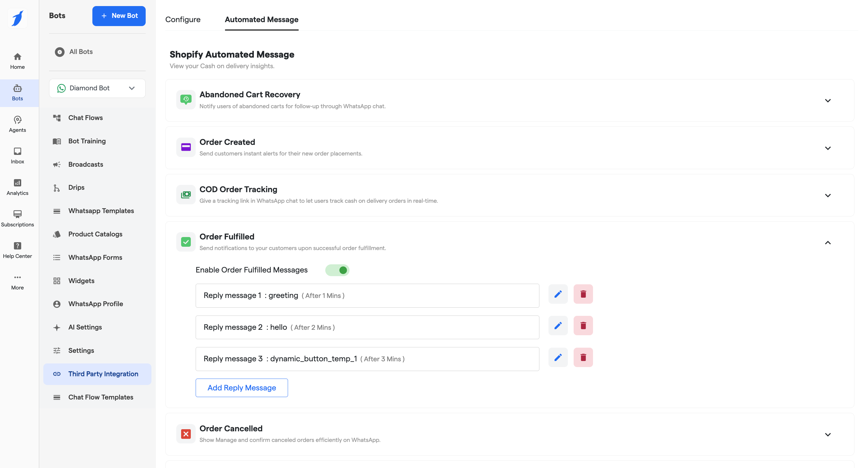868x468 pixels.
Task: Expand the Order Cancelled section
Action: [827, 435]
